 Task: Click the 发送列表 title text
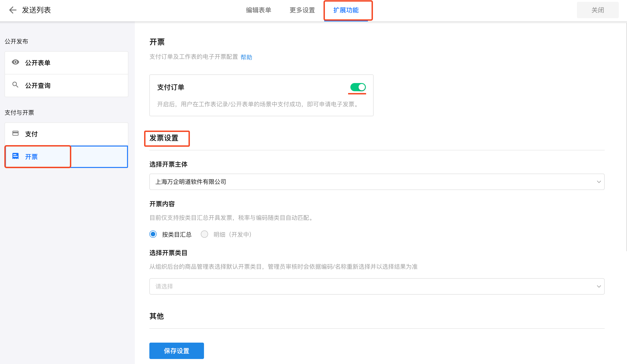(x=36, y=10)
